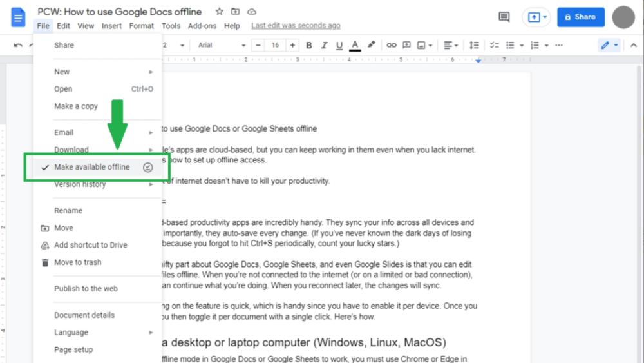The height and width of the screenshot is (363, 644).
Task: Click the bulleted list icon
Action: [x=510, y=45]
